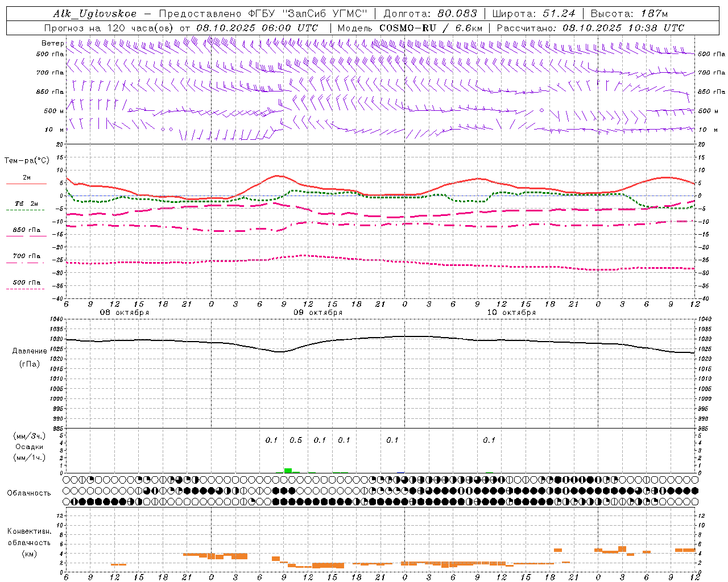The width and height of the screenshot is (728, 582).
Task: Click the forecast start time 08.10.2025 06:00 UTC
Action: [x=257, y=28]
